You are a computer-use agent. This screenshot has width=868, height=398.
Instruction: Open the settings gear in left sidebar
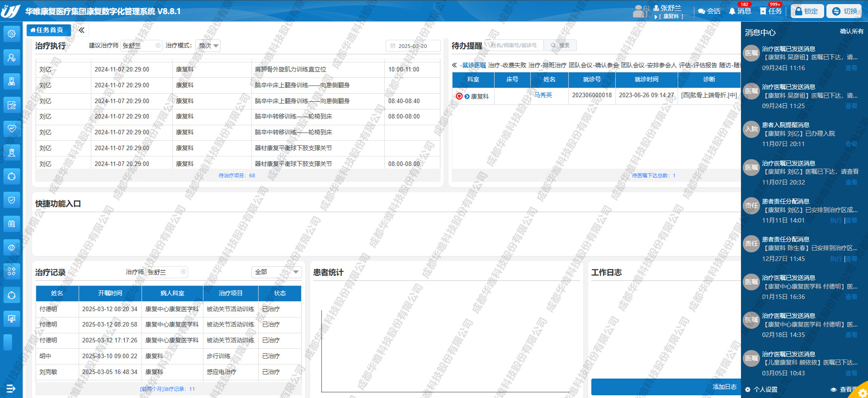tap(12, 33)
